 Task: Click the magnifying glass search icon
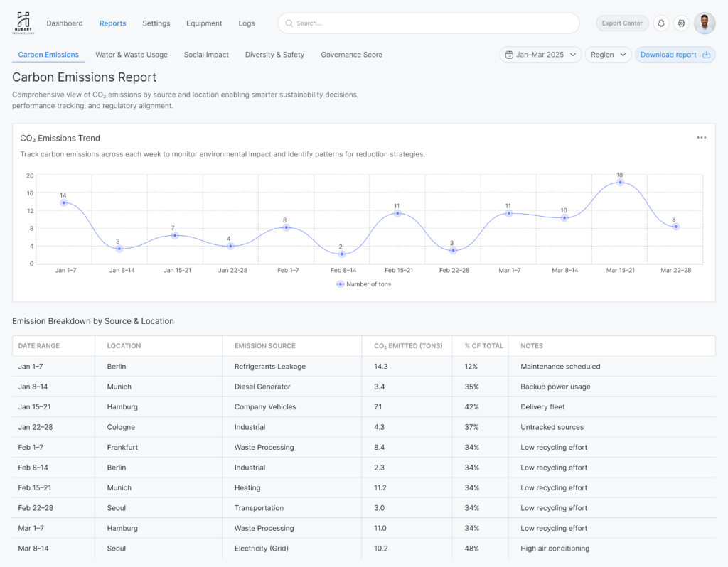289,23
